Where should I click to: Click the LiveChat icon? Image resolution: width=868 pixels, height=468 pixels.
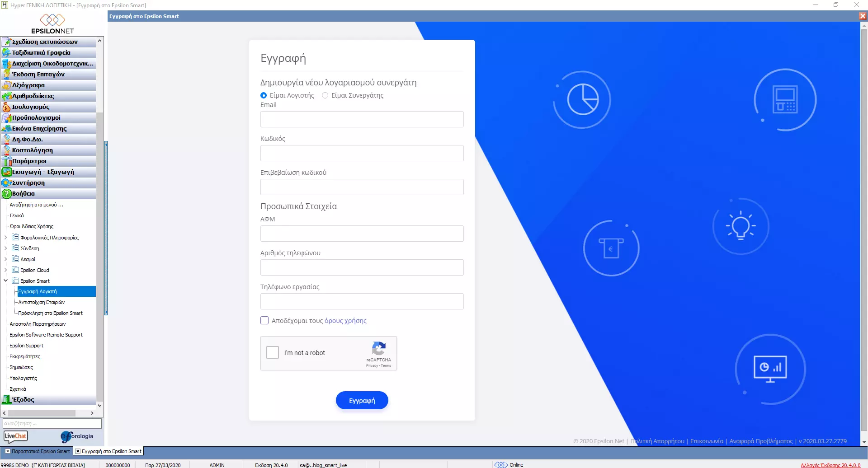[x=16, y=436]
